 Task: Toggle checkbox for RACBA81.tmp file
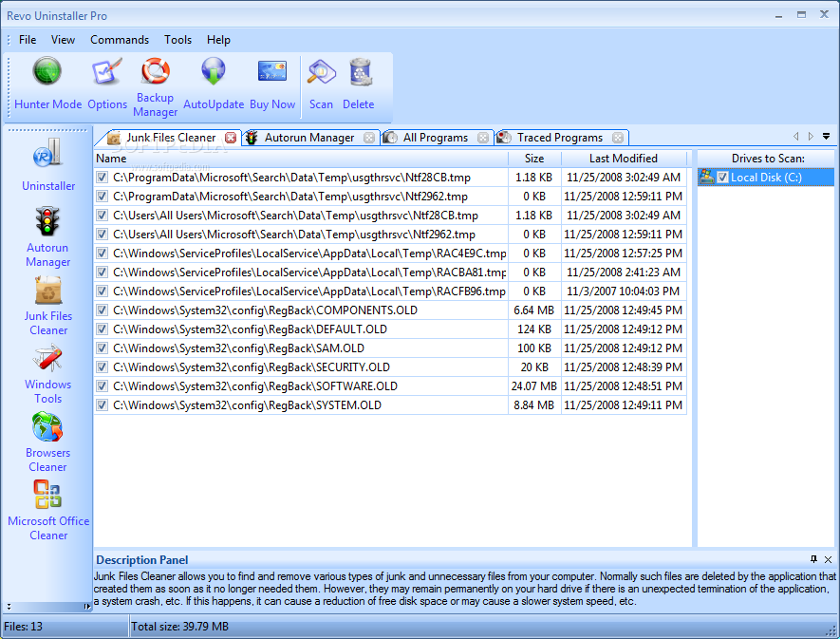click(x=102, y=272)
